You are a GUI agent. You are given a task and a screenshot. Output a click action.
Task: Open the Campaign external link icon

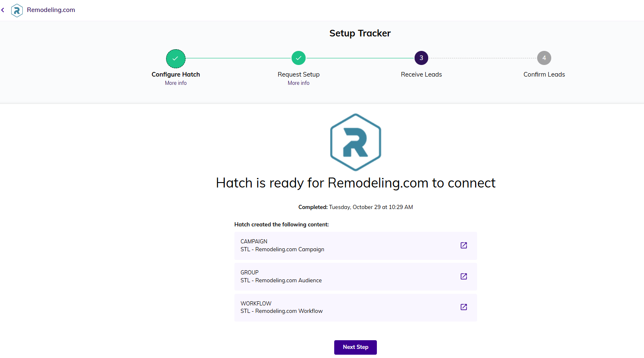[463, 245]
